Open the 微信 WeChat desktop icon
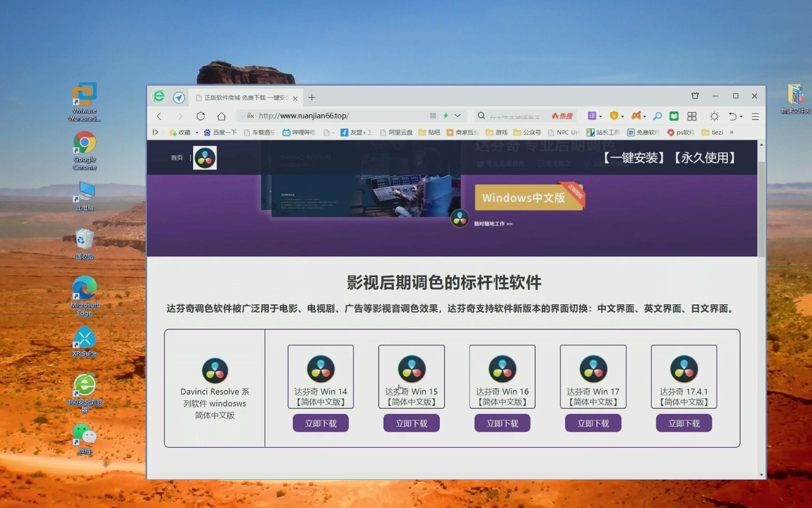The image size is (812, 508). click(85, 438)
